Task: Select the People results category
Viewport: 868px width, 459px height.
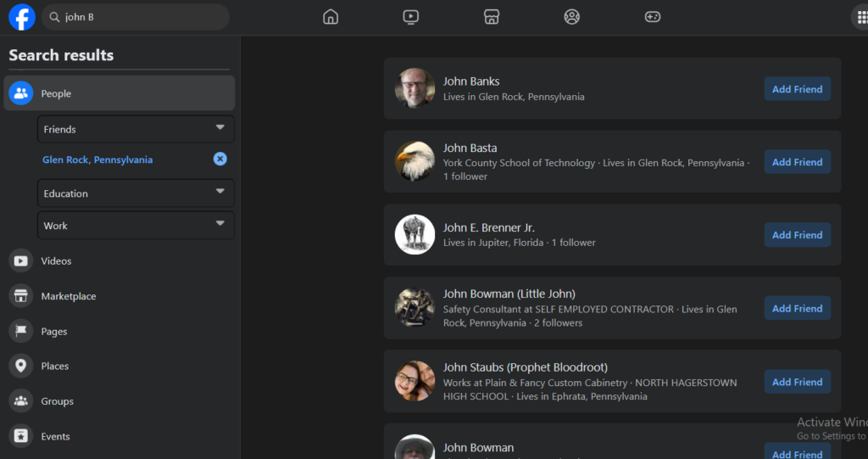Action: point(120,93)
